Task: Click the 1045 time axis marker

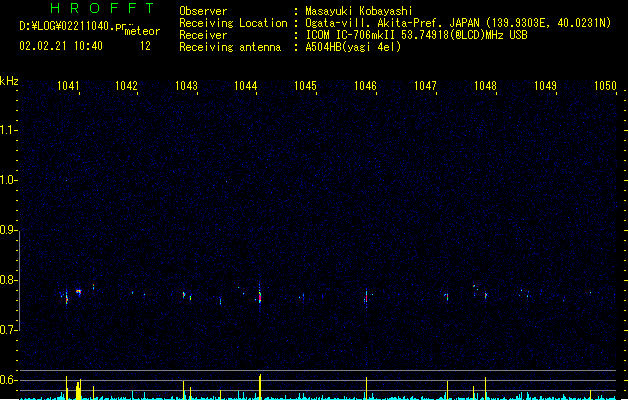Action: point(305,86)
